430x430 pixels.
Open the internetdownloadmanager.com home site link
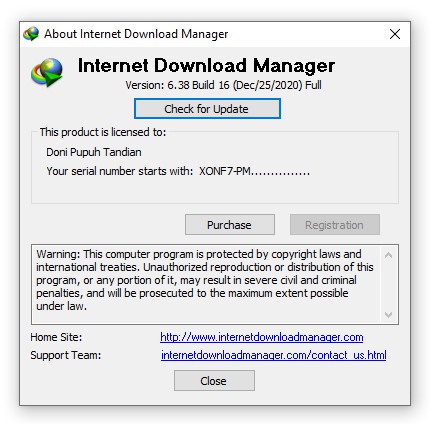[262, 337]
